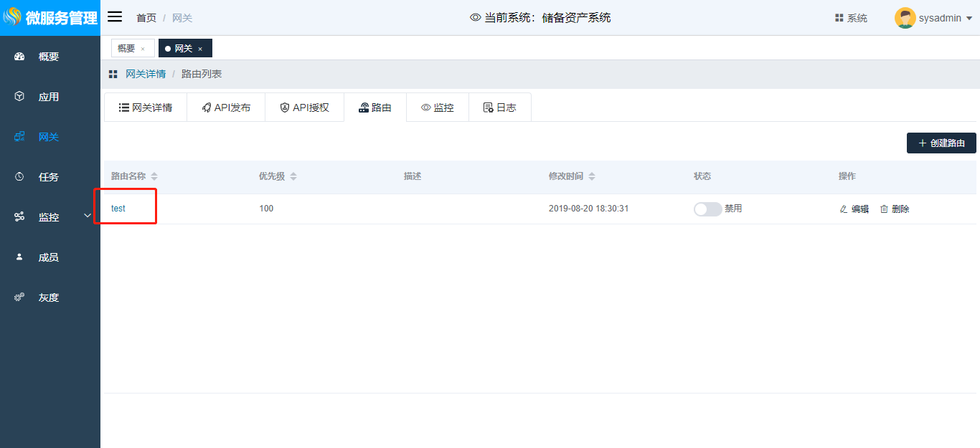Delete the test route

pyautogui.click(x=895, y=209)
